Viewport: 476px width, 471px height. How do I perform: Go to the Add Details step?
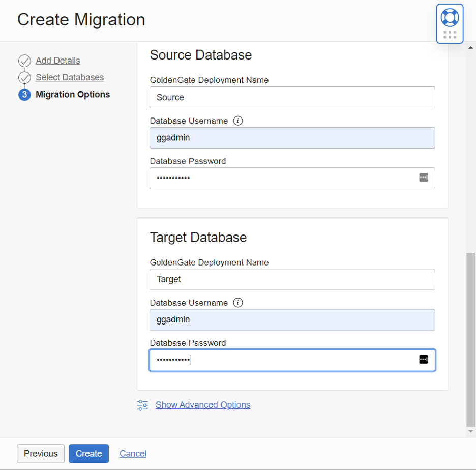tap(57, 61)
